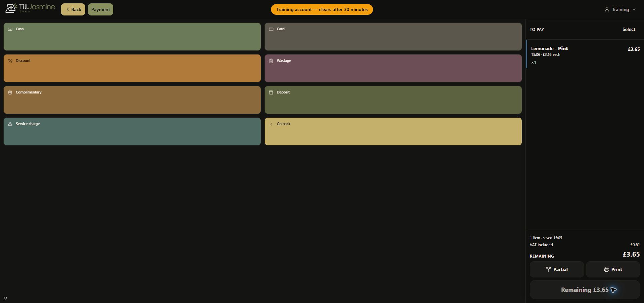Click the REMAINING total £3.65 amount
The height and width of the screenshot is (303, 644).
[x=631, y=255]
